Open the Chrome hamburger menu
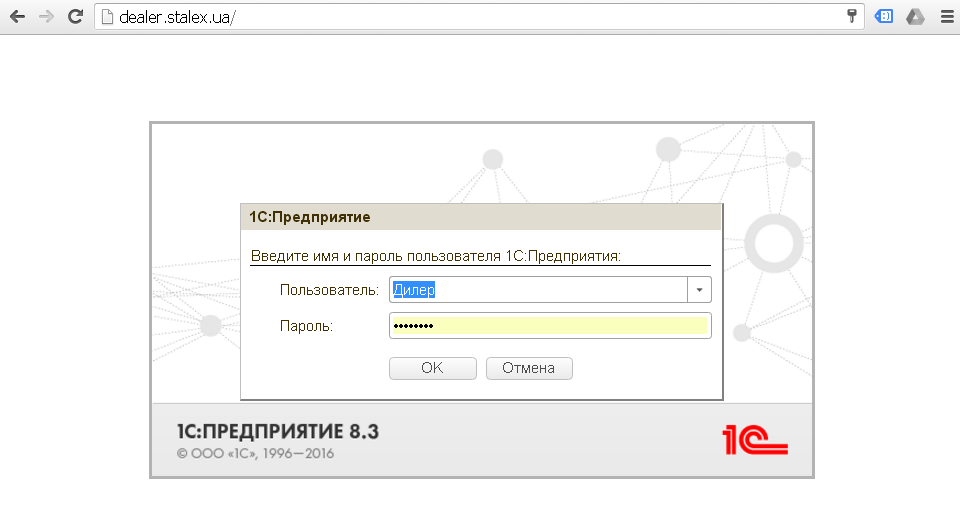Viewport: 960px width, 513px height. 946,16
